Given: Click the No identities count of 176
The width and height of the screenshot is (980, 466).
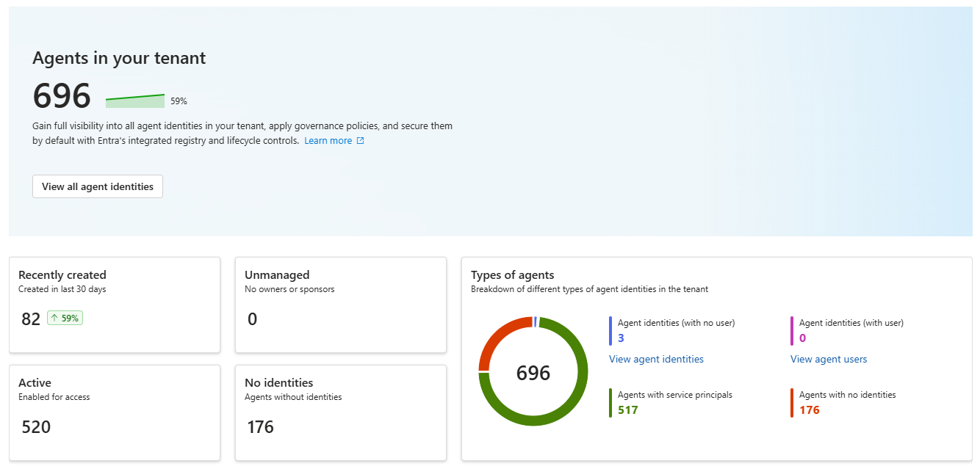Looking at the screenshot, I should pos(260,426).
